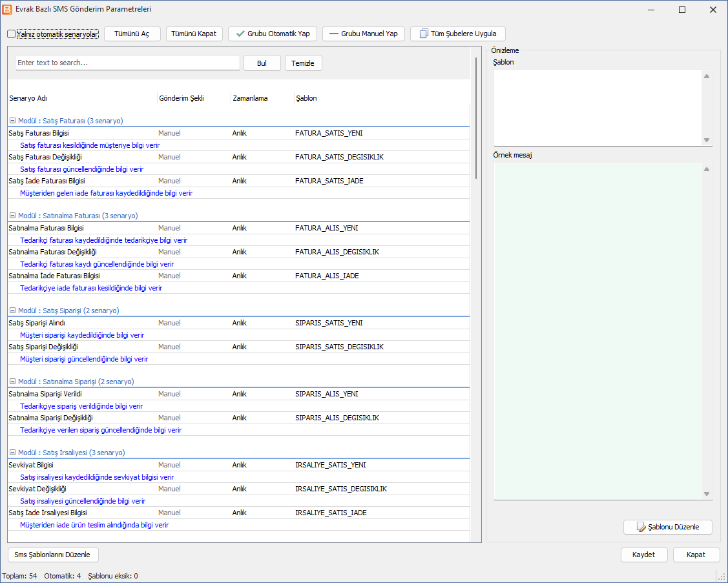Screen dimensions: 728x583
Task: Click the down arrow in Örnek mesaj box
Action: [x=707, y=494]
